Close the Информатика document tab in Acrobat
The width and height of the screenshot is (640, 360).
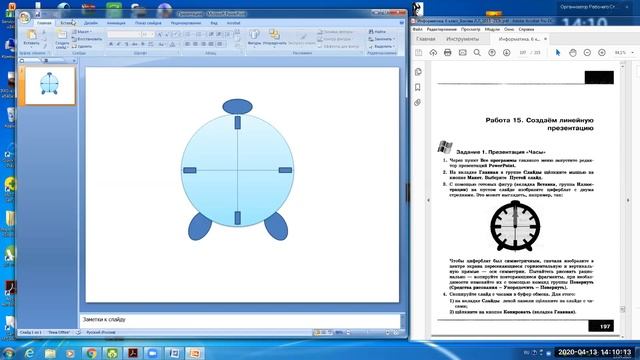coord(545,39)
